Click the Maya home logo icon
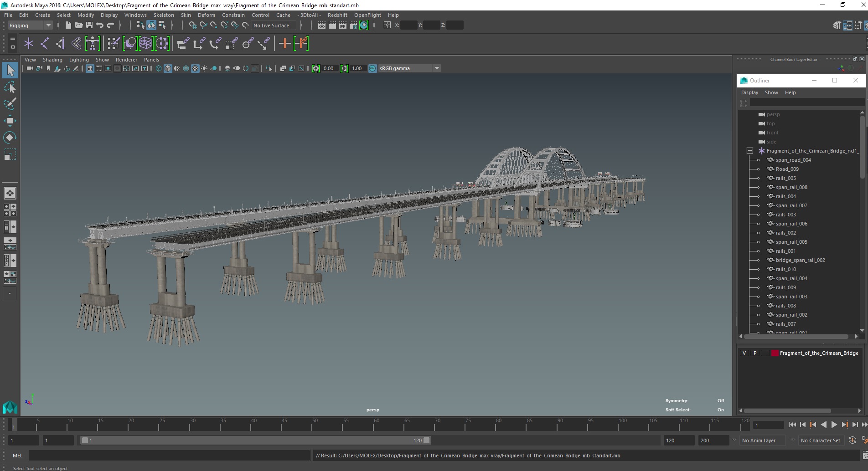 (10, 406)
